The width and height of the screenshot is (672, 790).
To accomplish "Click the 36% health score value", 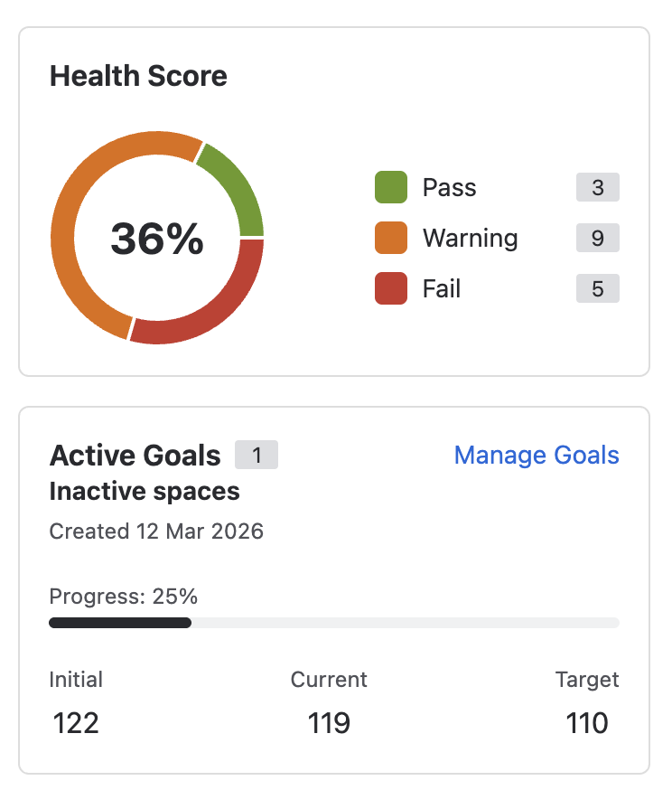I will [x=157, y=239].
